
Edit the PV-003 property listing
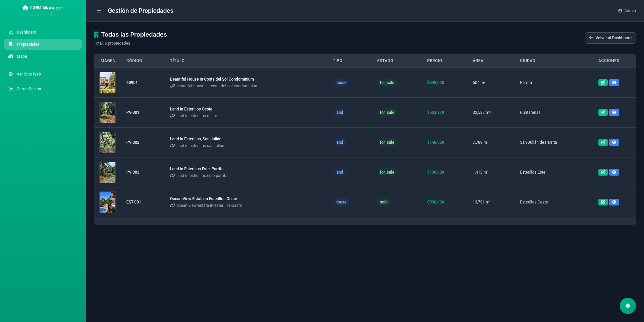(603, 172)
